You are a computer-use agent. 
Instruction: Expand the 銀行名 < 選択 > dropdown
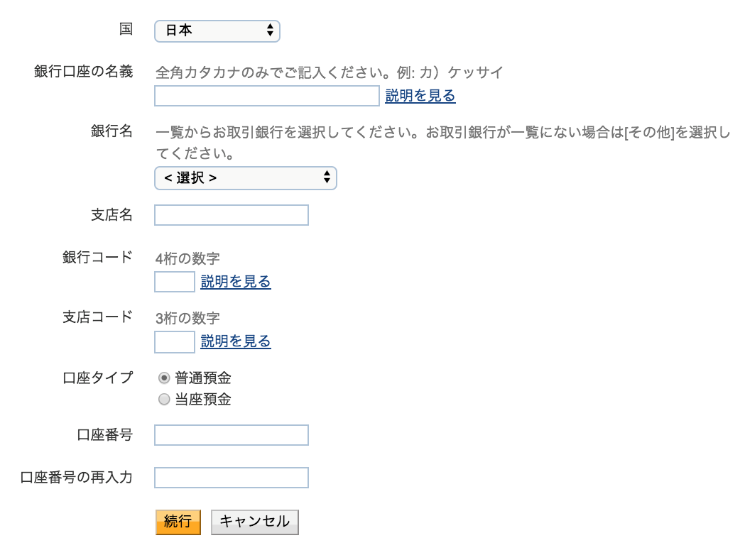(x=245, y=177)
